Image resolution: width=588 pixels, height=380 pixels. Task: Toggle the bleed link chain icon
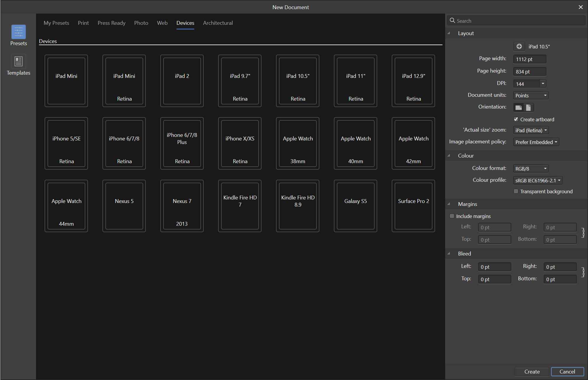(583, 272)
